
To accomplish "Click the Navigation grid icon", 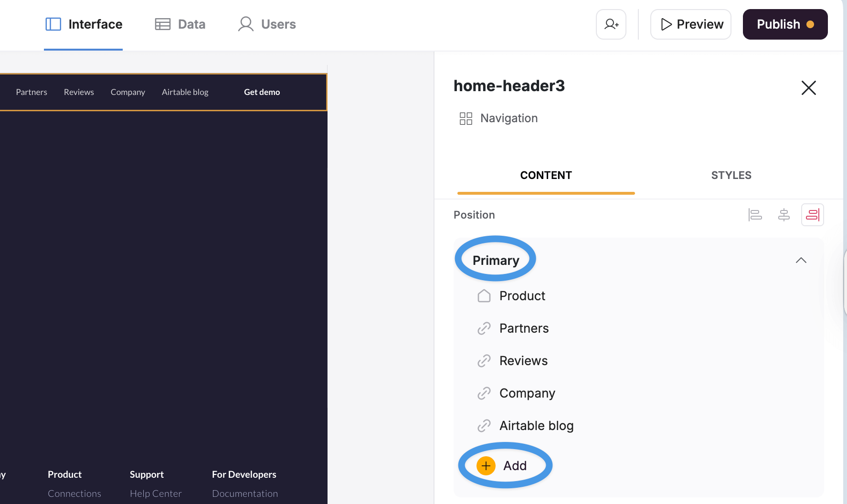I will [466, 118].
